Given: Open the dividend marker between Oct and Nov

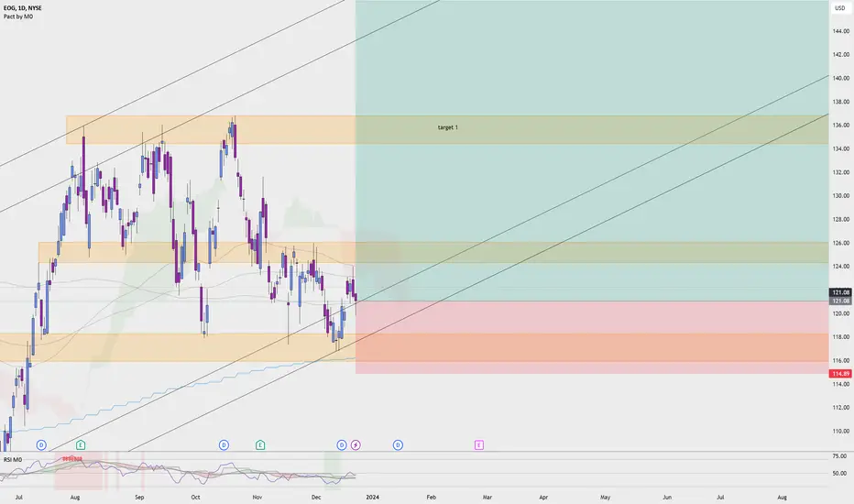Looking at the screenshot, I should tap(224, 445).
